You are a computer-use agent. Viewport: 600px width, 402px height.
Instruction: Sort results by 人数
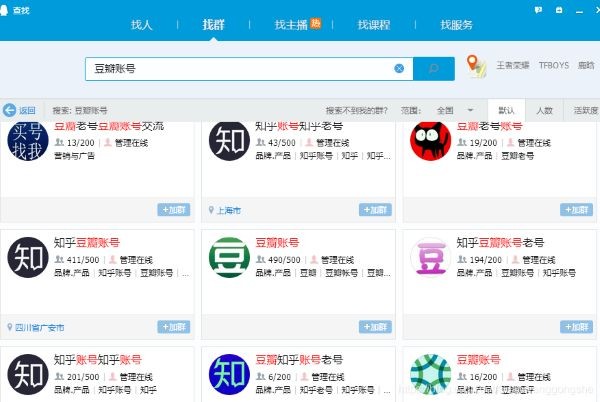coord(544,110)
